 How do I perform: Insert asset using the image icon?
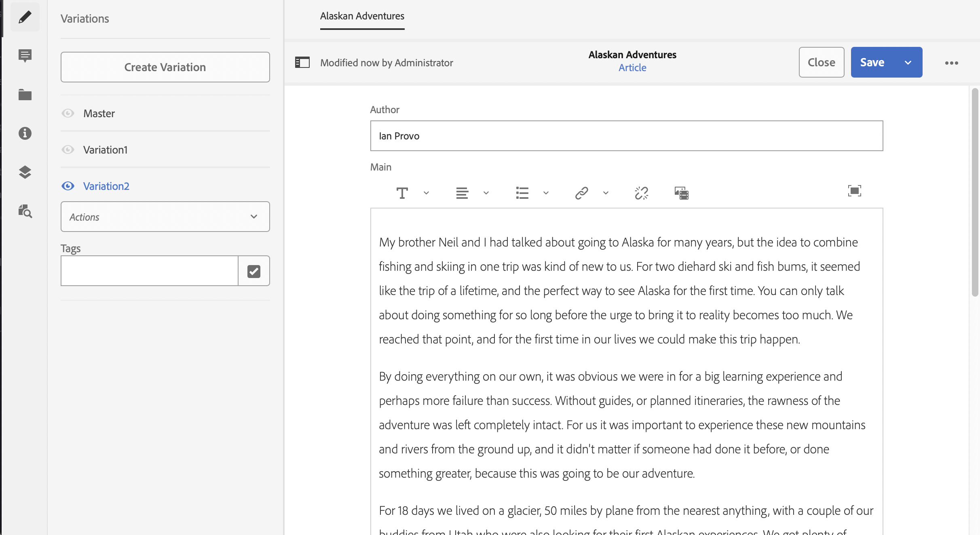click(681, 193)
